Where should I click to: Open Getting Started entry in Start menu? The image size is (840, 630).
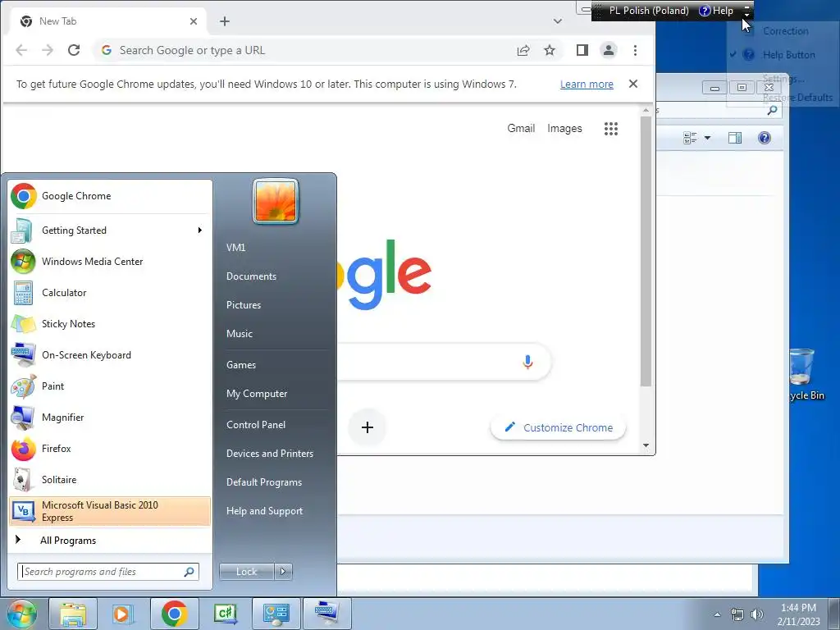[110, 231]
